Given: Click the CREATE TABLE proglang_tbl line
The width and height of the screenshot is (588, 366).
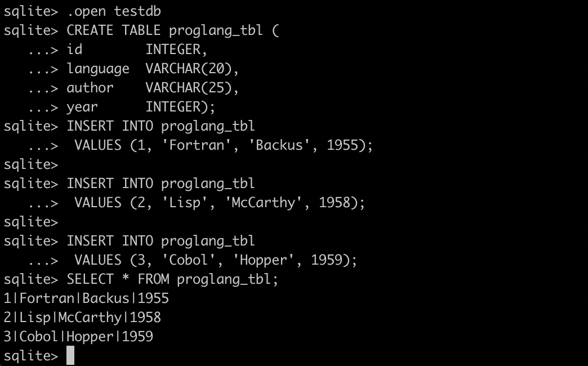Looking at the screenshot, I should click(173, 30).
